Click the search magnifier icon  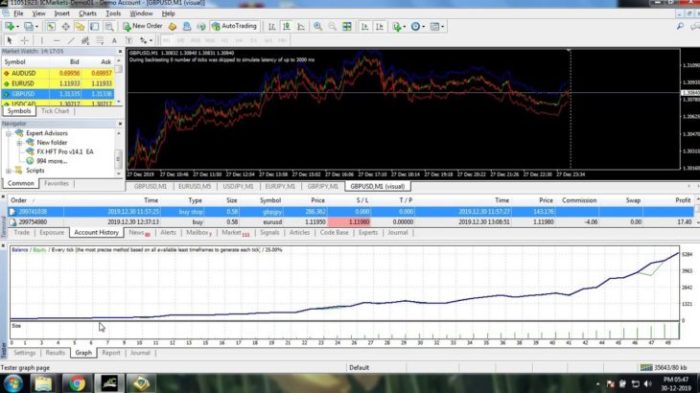click(x=680, y=26)
